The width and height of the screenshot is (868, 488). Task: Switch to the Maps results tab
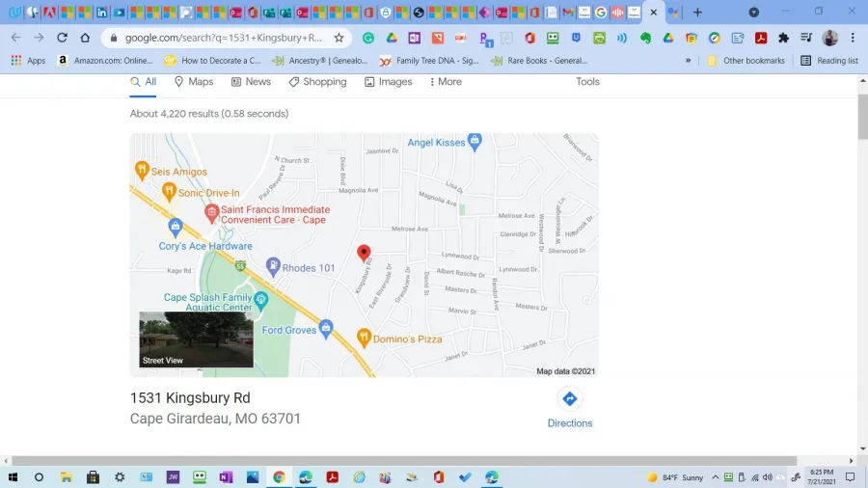point(194,81)
